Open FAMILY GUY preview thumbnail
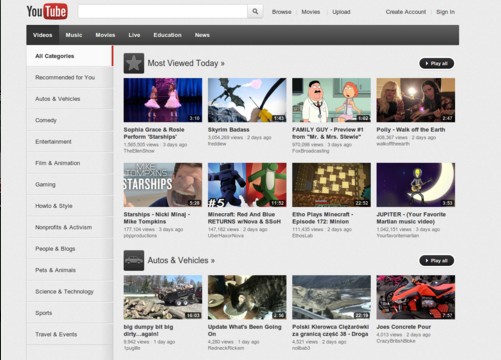The width and height of the screenshot is (501, 360). [x=331, y=100]
